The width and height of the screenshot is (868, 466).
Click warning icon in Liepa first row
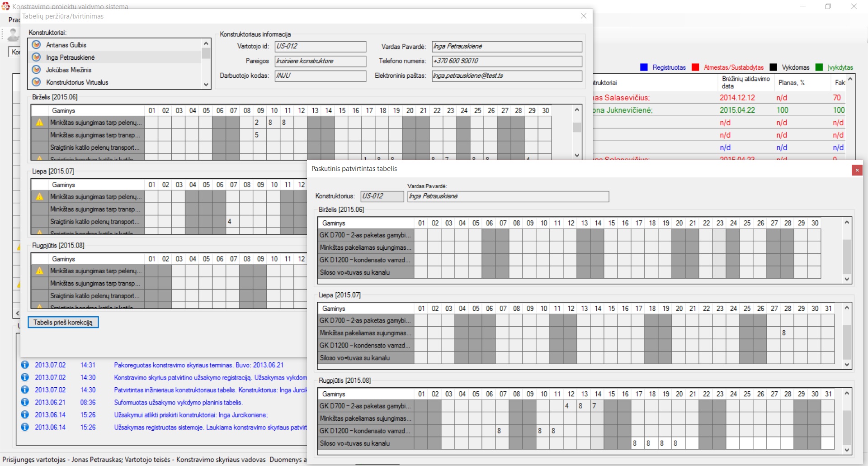point(40,197)
